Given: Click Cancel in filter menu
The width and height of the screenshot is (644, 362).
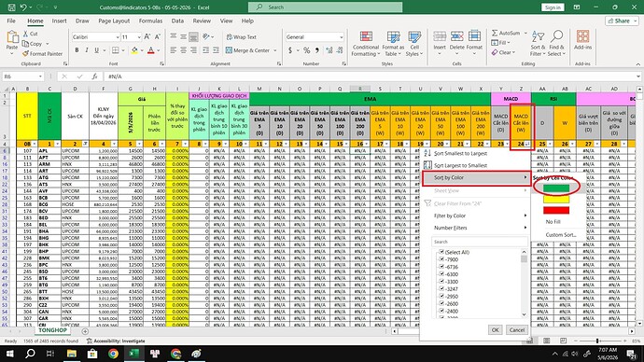Looking at the screenshot, I should tap(517, 329).
